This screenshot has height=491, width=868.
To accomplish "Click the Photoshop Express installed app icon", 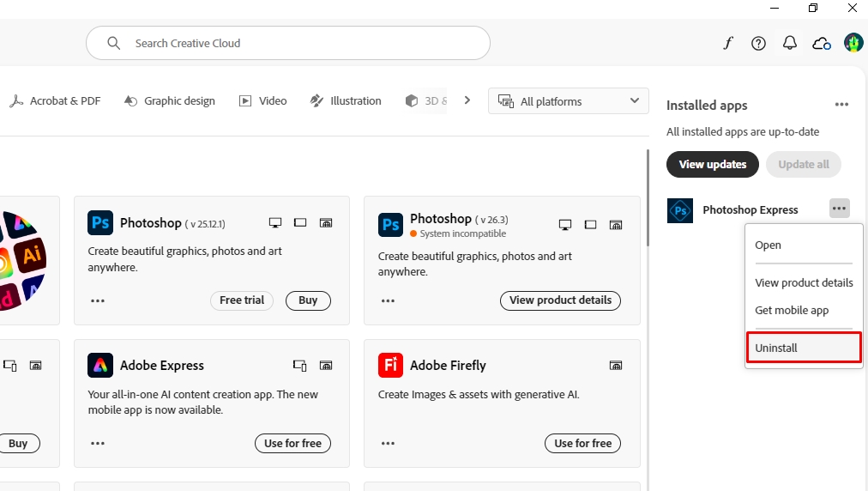I will 680,210.
